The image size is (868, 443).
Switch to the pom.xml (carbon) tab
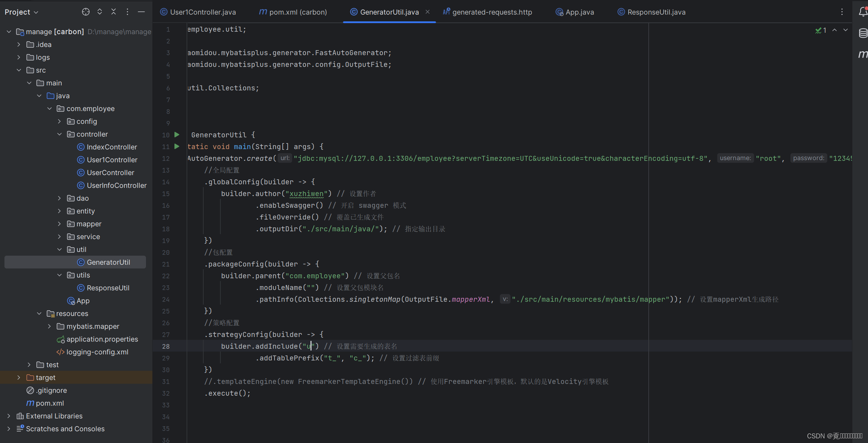(293, 12)
